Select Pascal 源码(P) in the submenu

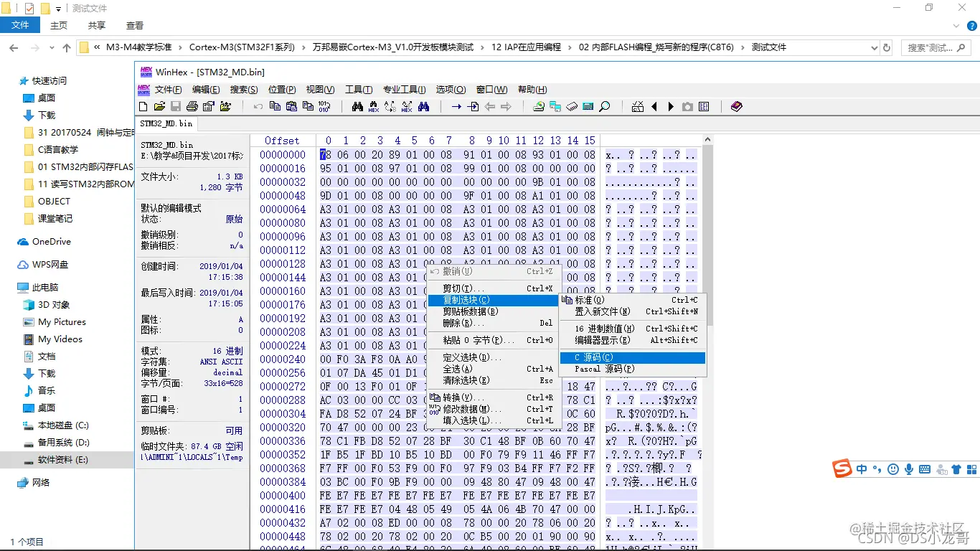coord(632,369)
